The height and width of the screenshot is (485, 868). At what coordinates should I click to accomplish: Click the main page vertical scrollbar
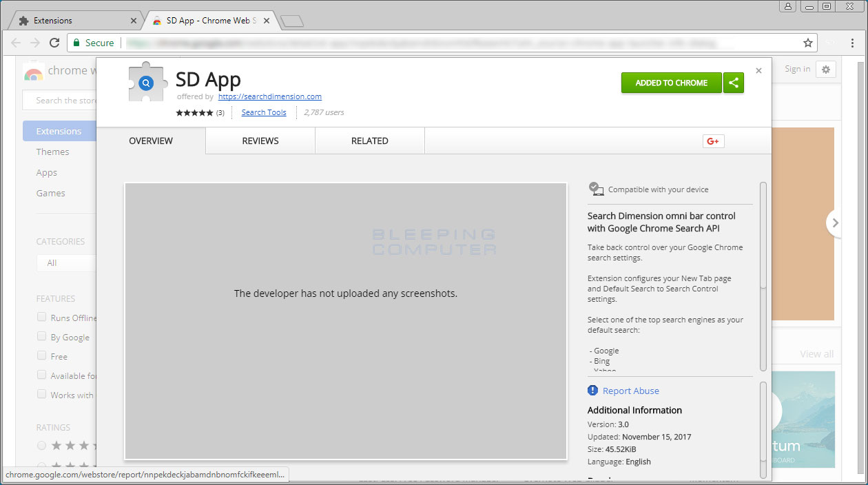pos(860,269)
